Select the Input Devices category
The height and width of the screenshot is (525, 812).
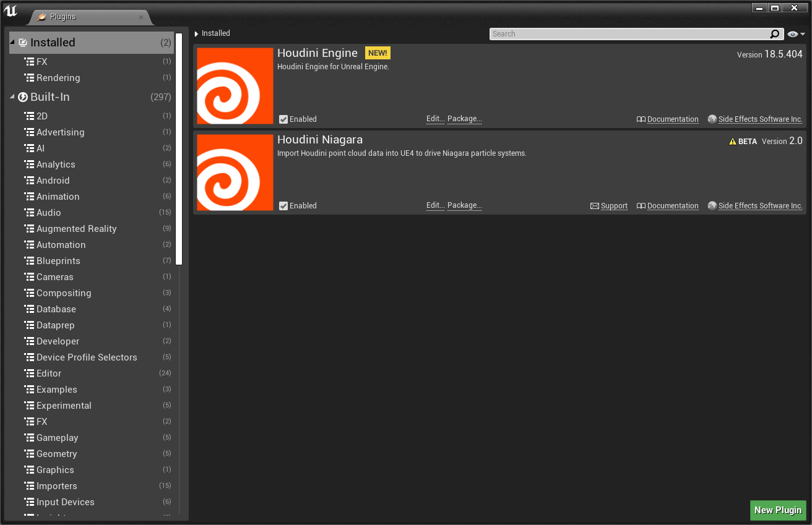click(92, 502)
